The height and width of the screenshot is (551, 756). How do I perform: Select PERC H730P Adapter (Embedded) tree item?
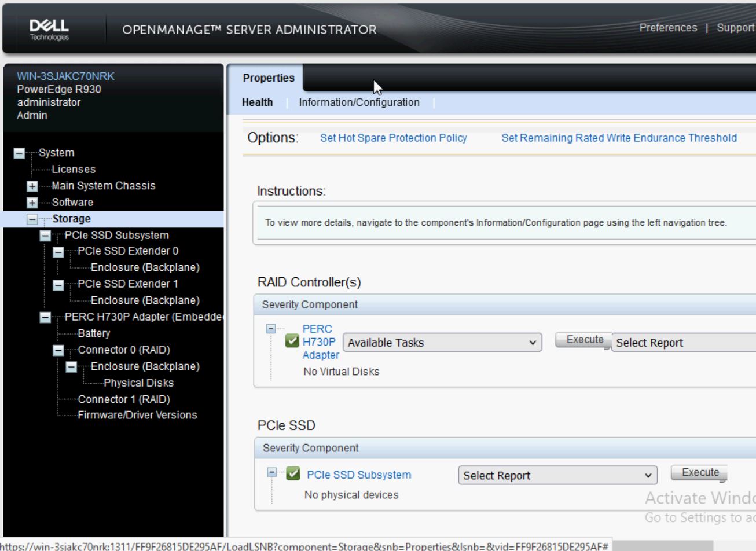[x=144, y=317]
